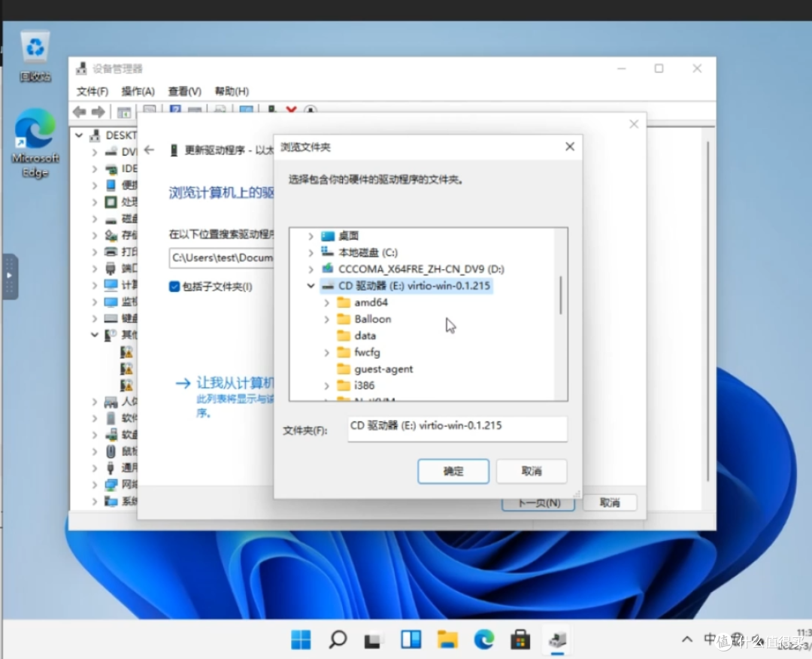Launch Microsoft Edge from the taskbar
The height and width of the screenshot is (659, 812).
tap(484, 639)
